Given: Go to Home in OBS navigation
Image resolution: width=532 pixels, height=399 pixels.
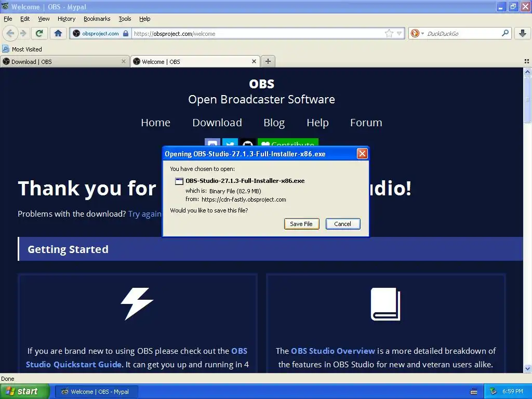Looking at the screenshot, I should [x=156, y=123].
